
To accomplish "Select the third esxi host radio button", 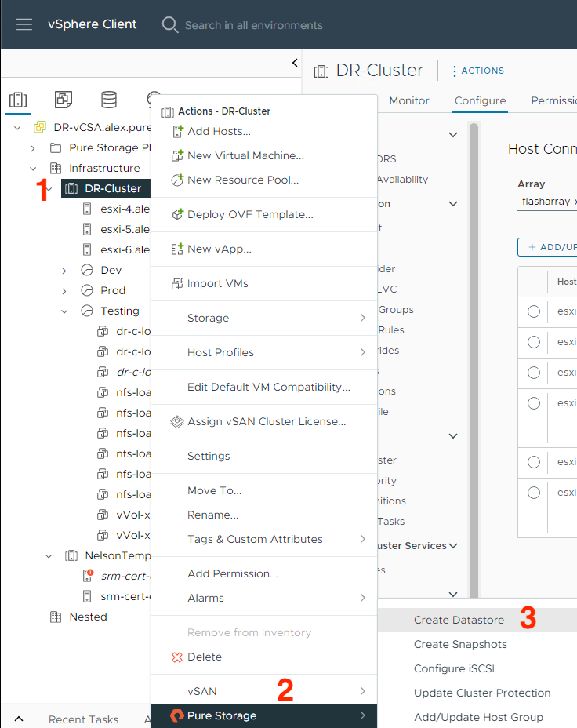I will 534,373.
